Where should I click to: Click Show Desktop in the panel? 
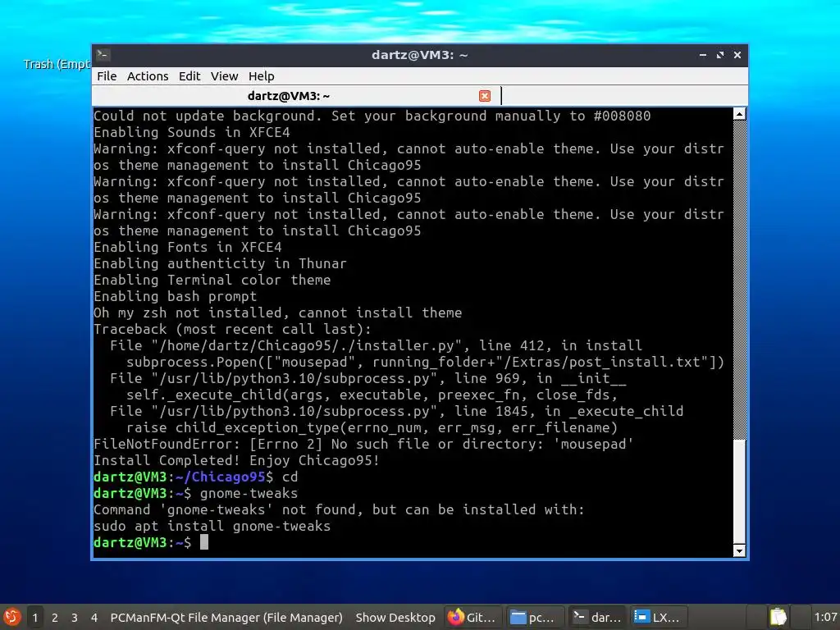click(395, 618)
